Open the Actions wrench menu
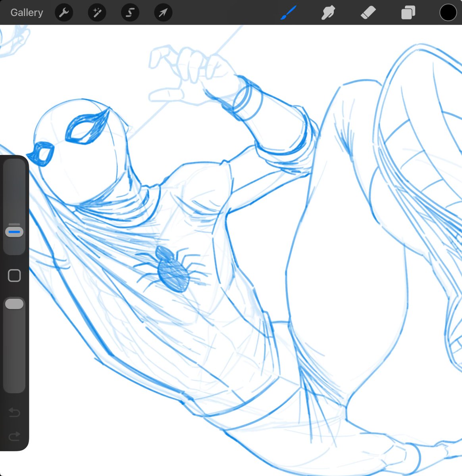Viewport: 462px width, 476px height. pos(64,13)
